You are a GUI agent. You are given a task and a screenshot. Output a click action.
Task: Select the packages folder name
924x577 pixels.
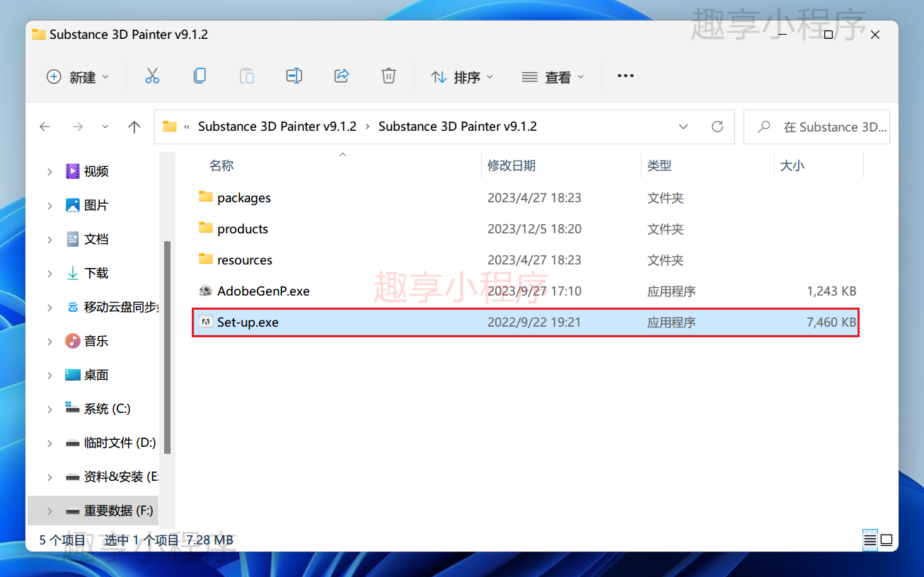click(244, 198)
